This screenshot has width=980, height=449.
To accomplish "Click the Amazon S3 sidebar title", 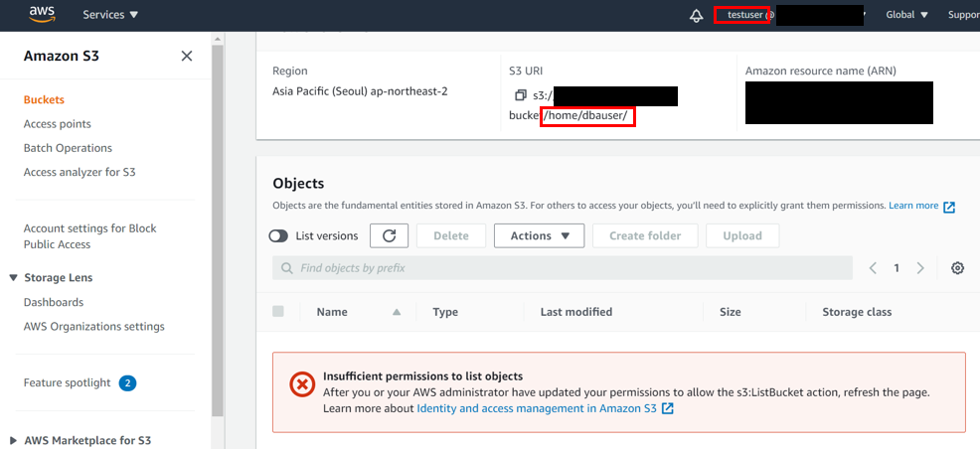I will pos(62,57).
